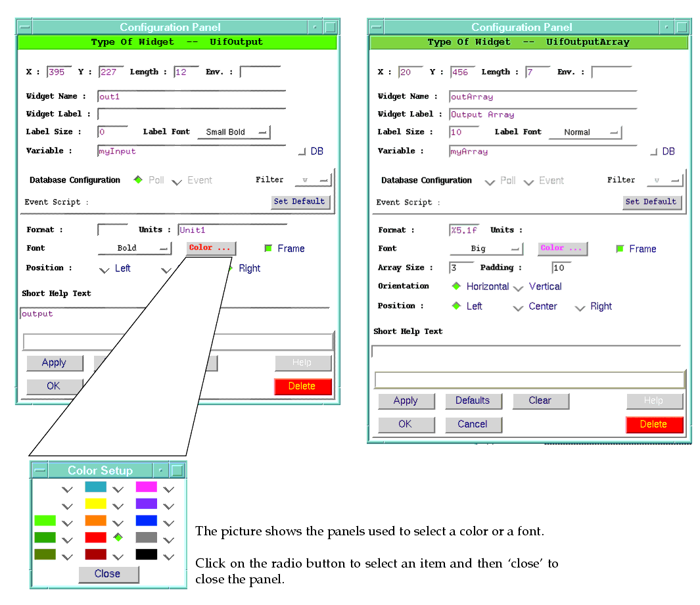Select the blue color swatch

[x=146, y=521]
